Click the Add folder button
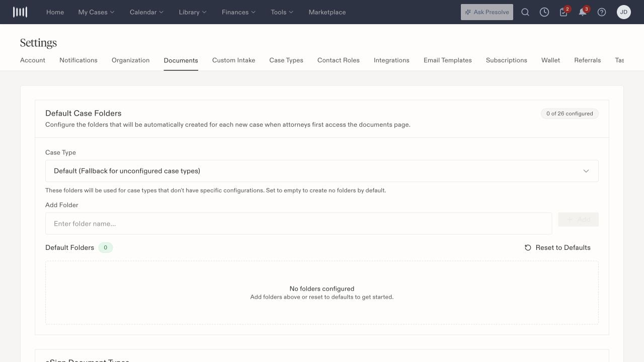 pyautogui.click(x=579, y=220)
